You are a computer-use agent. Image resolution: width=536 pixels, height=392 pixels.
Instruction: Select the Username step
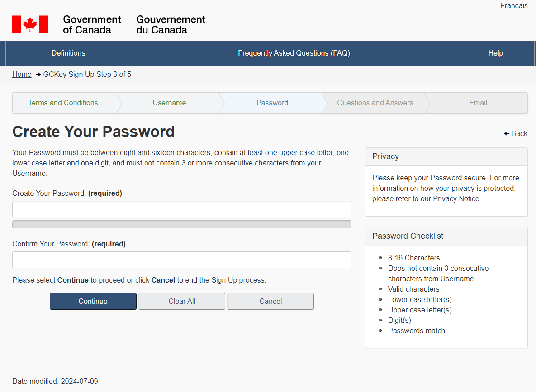pyautogui.click(x=169, y=103)
